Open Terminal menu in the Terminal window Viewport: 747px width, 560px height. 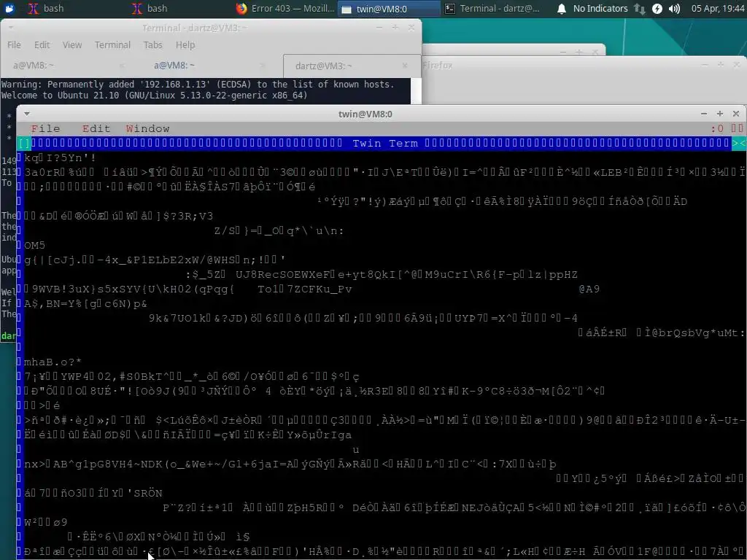click(x=112, y=44)
